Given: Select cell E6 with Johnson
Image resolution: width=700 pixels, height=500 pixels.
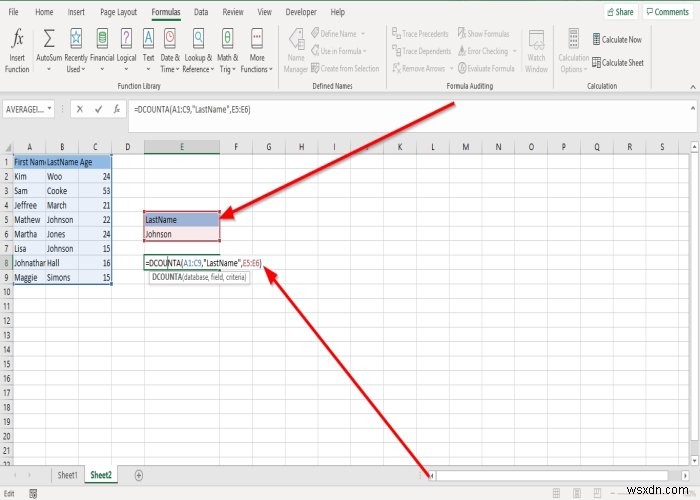Looking at the screenshot, I should tap(182, 234).
